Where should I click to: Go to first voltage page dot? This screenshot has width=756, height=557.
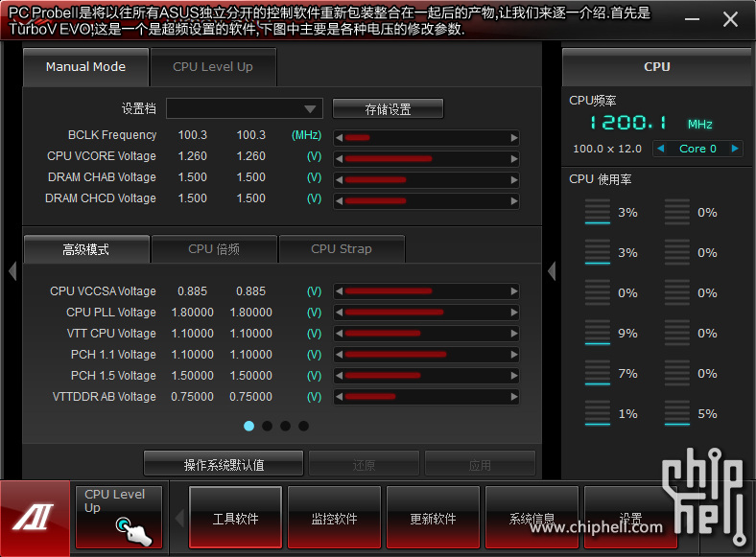[248, 426]
